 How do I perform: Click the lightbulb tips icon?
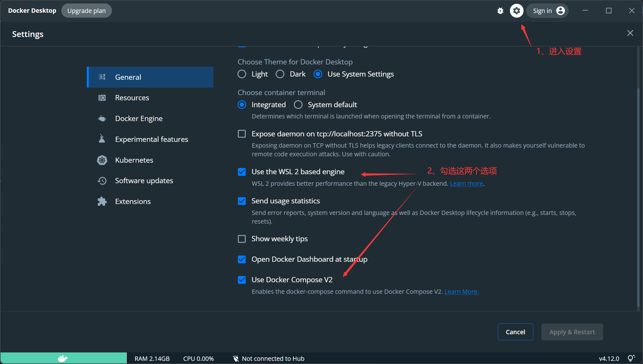(631, 358)
